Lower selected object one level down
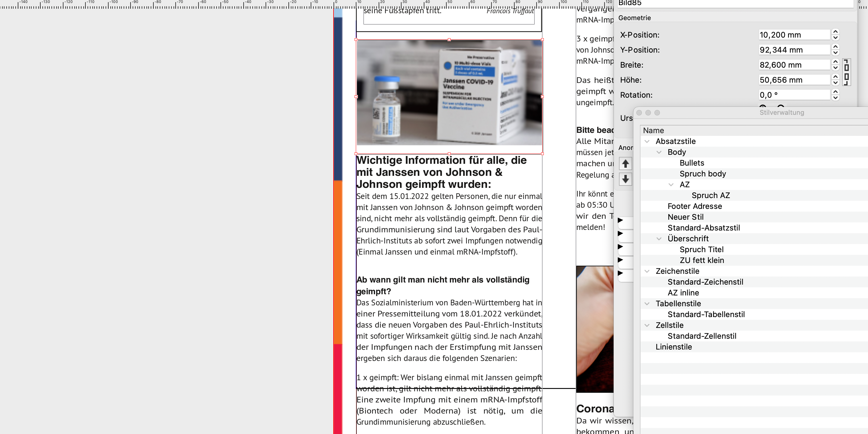The height and width of the screenshot is (434, 868). click(x=625, y=179)
